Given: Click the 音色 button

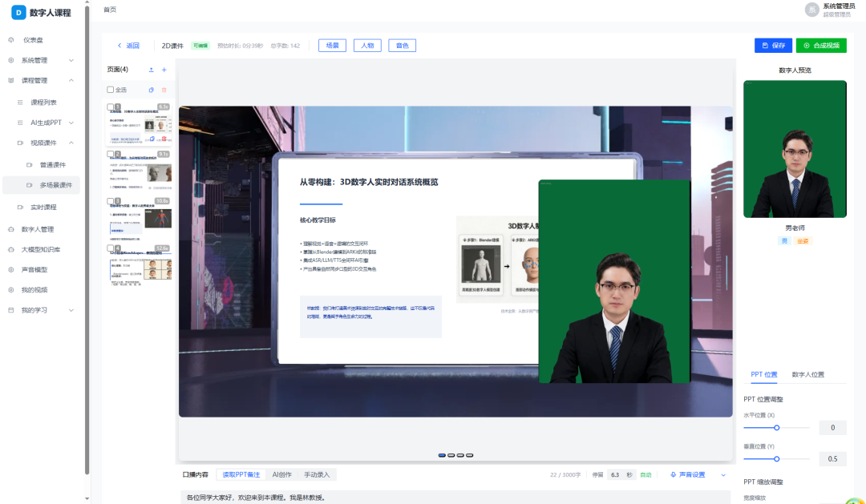Looking at the screenshot, I should [402, 45].
